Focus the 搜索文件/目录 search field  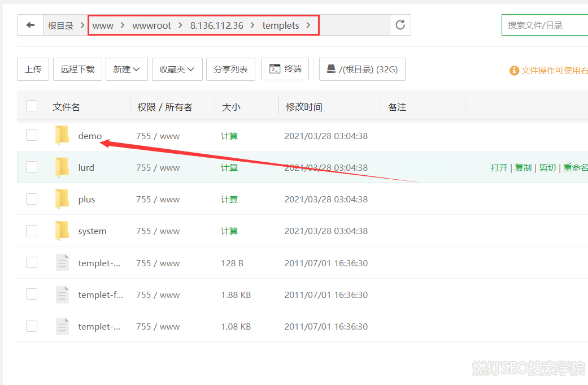(545, 25)
